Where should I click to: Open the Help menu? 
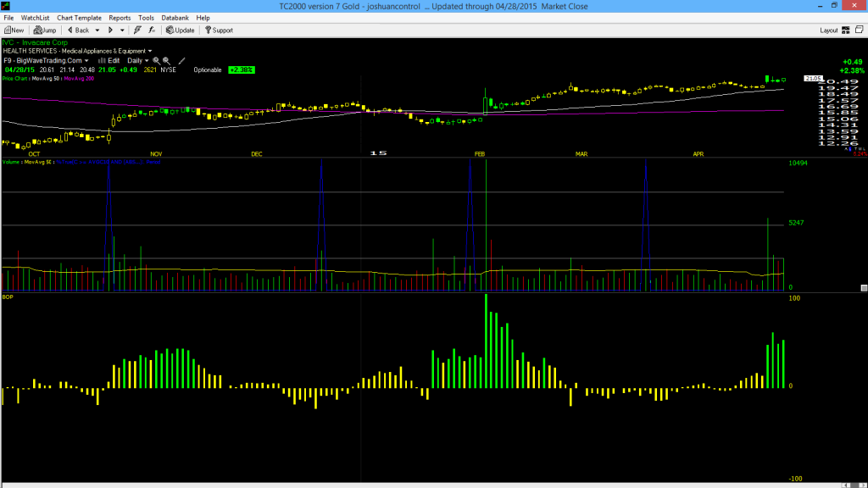(x=203, y=18)
